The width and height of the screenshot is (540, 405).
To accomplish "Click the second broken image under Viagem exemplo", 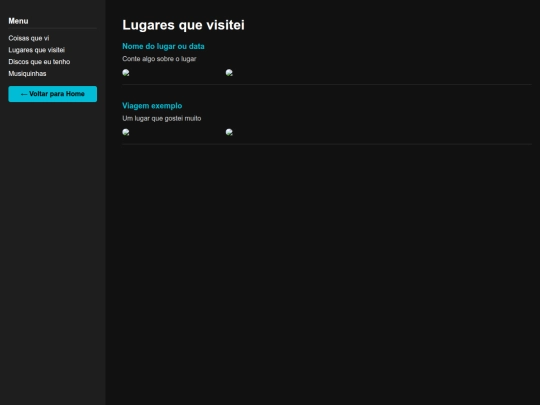I will (229, 132).
